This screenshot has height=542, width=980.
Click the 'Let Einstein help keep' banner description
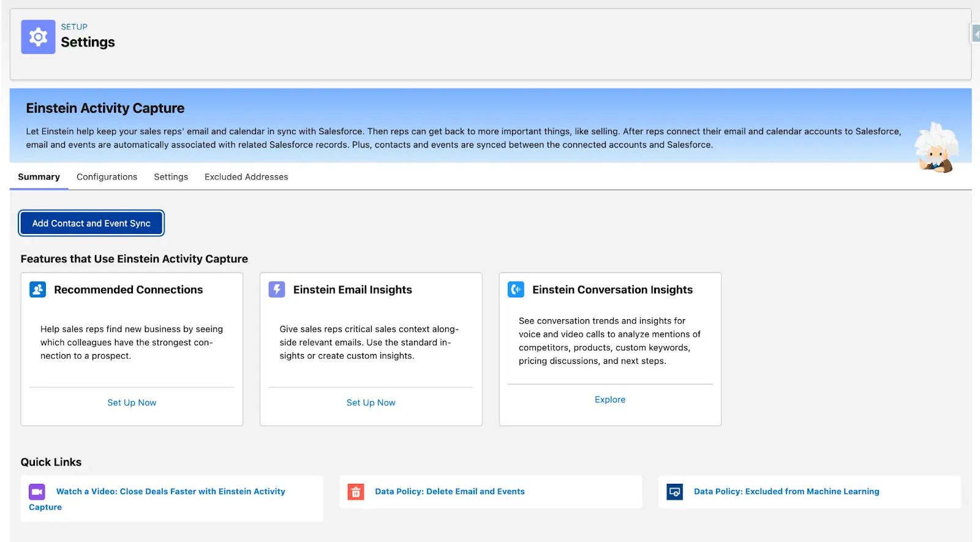point(464,138)
